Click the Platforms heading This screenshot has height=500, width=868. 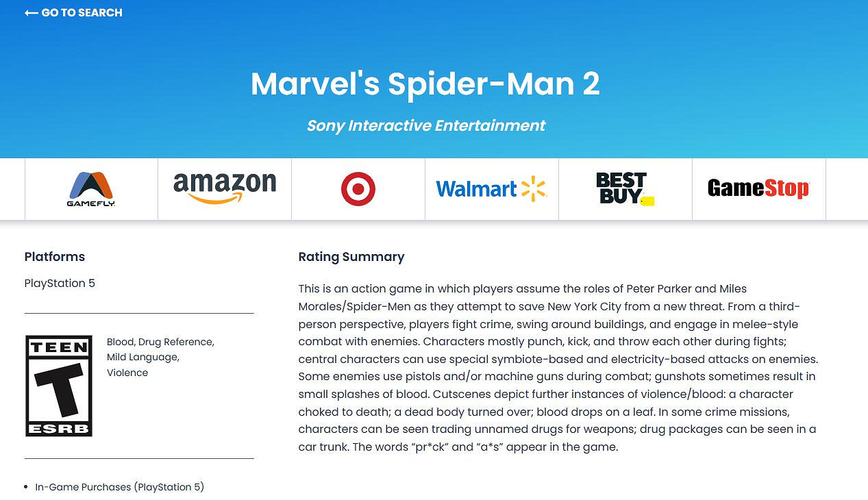tap(55, 257)
